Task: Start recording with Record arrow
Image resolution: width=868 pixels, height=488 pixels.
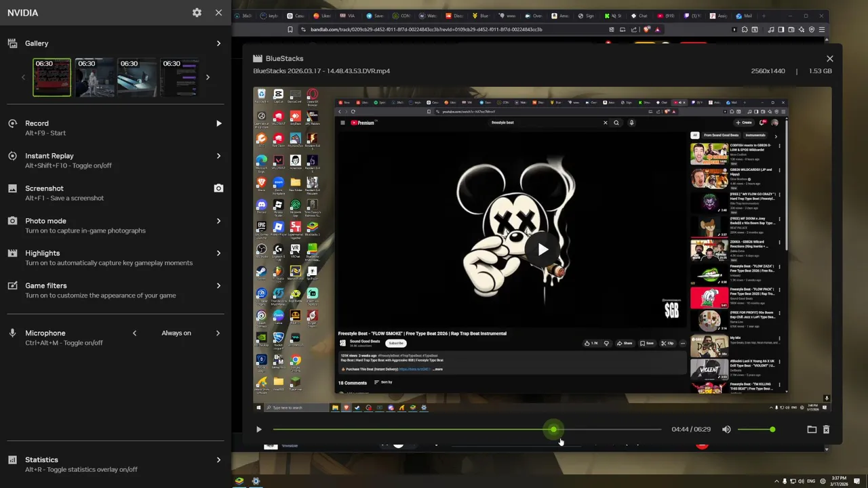Action: coord(218,123)
